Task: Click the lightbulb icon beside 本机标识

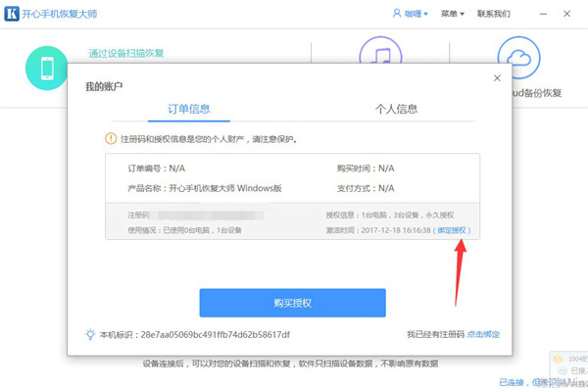Action: point(90,334)
